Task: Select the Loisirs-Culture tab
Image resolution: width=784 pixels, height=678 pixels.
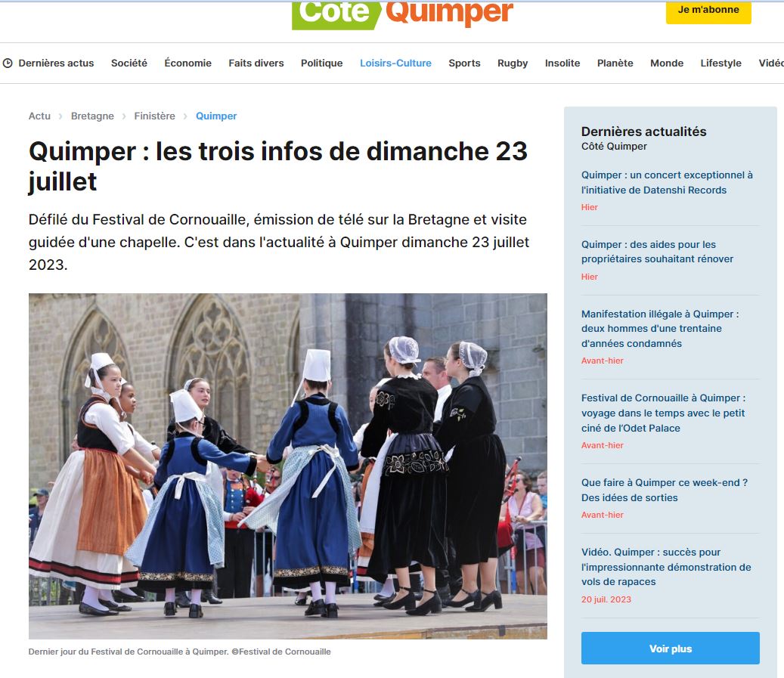Action: click(x=395, y=63)
